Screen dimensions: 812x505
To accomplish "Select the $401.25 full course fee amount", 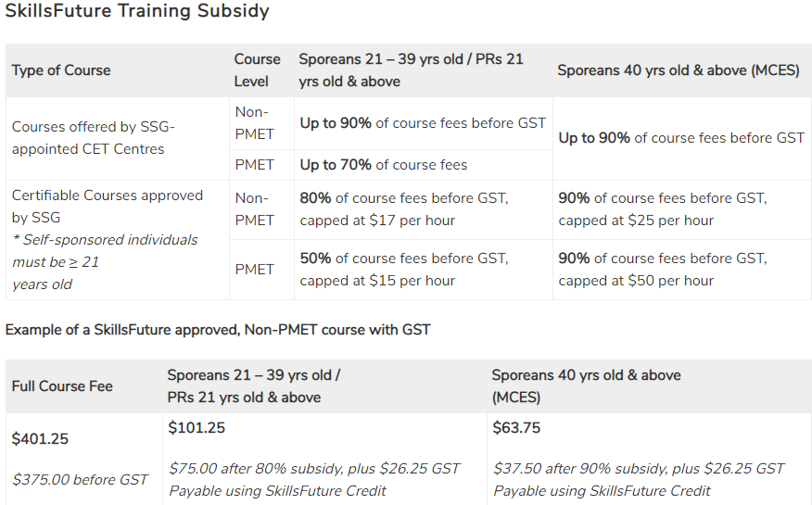I will (x=40, y=439).
